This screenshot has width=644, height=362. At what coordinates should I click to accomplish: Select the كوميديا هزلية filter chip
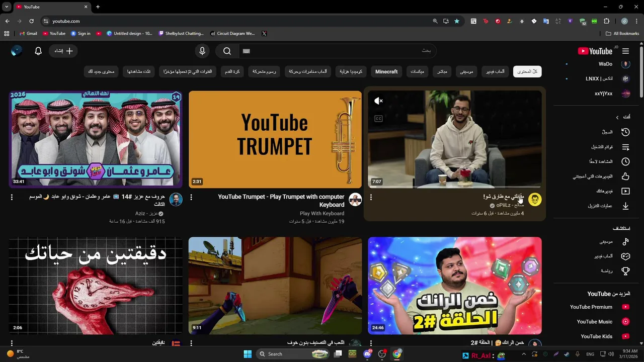click(351, 71)
